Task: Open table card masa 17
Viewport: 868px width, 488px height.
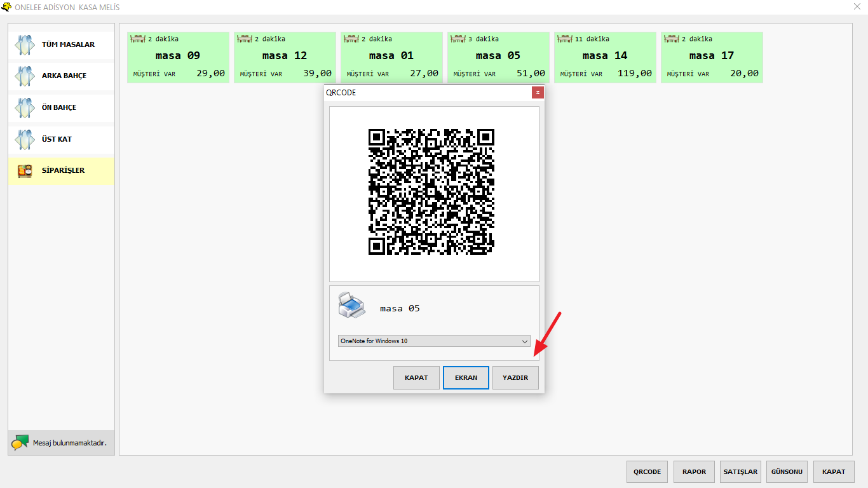Action: pos(712,58)
